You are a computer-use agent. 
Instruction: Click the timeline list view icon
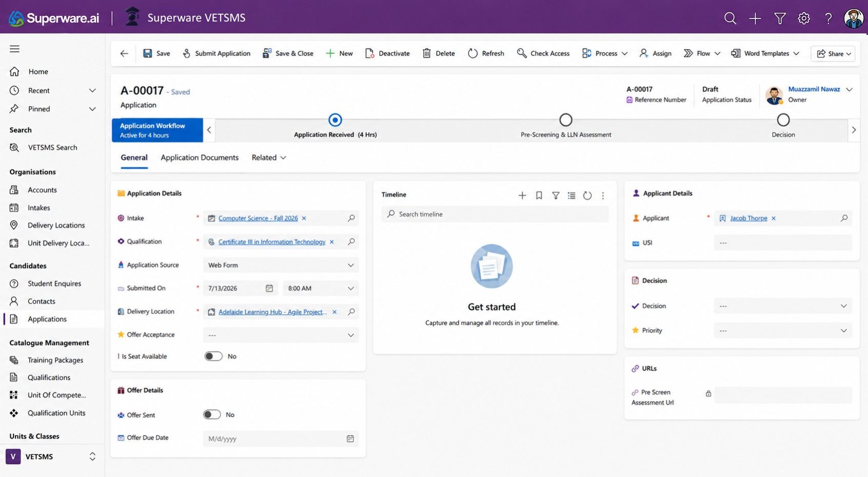coord(571,195)
